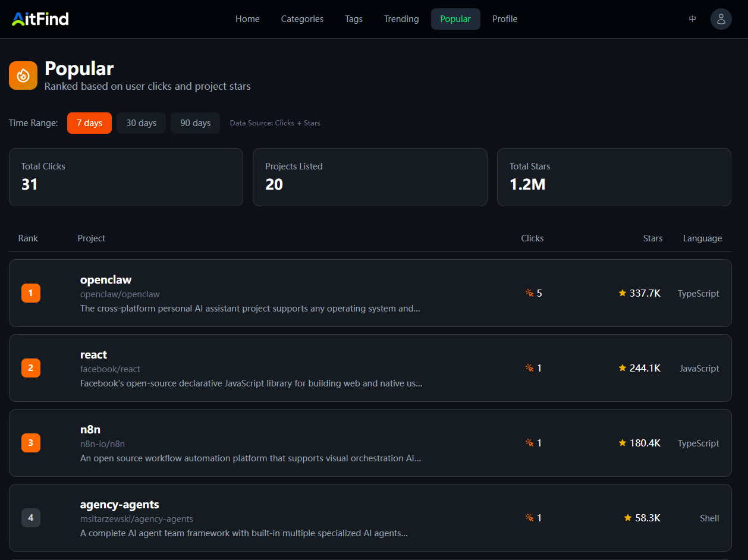The image size is (748, 560).
Task: Click the rank 1 badge
Action: (x=31, y=293)
